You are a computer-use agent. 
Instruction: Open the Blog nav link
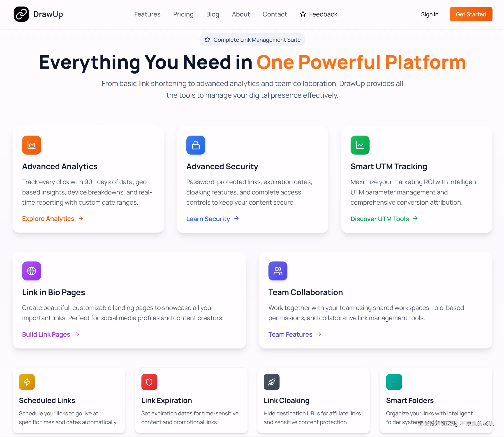(x=213, y=14)
